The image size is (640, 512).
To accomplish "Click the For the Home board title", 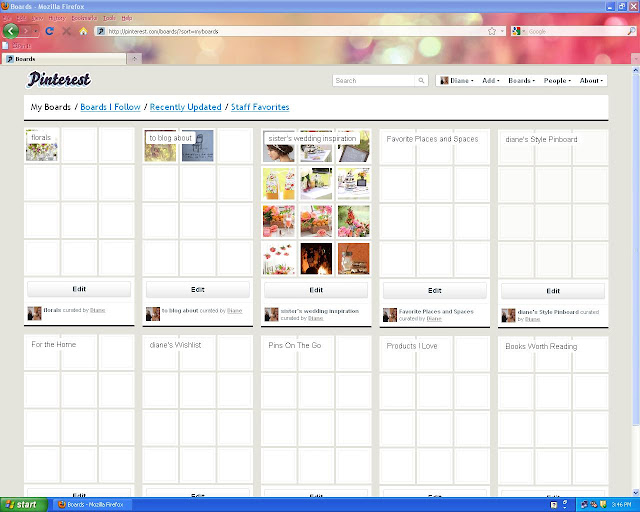I will [x=53, y=344].
